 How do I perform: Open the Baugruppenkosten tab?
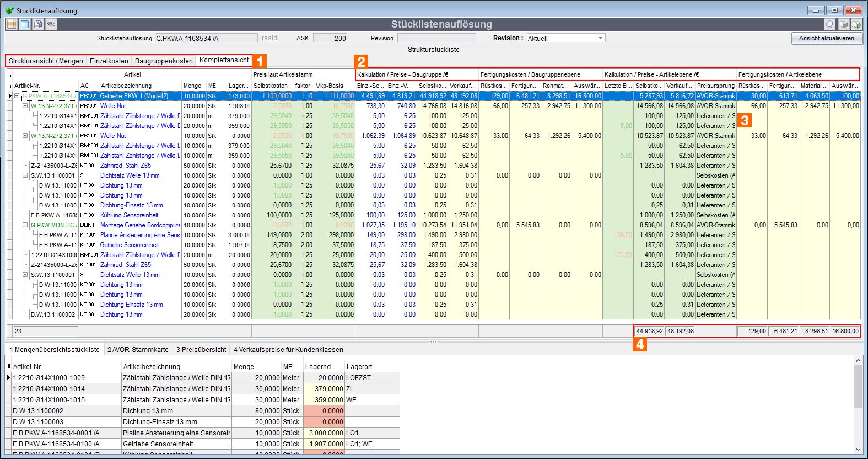pos(164,61)
